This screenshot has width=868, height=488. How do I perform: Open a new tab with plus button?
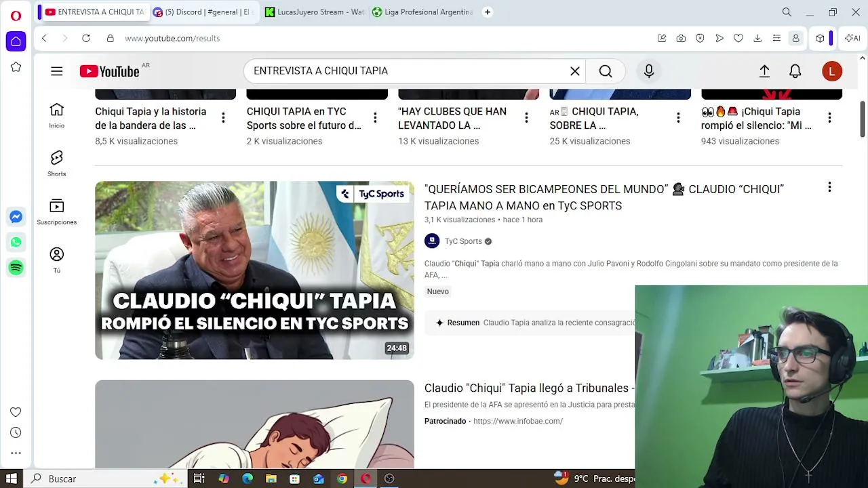click(487, 12)
